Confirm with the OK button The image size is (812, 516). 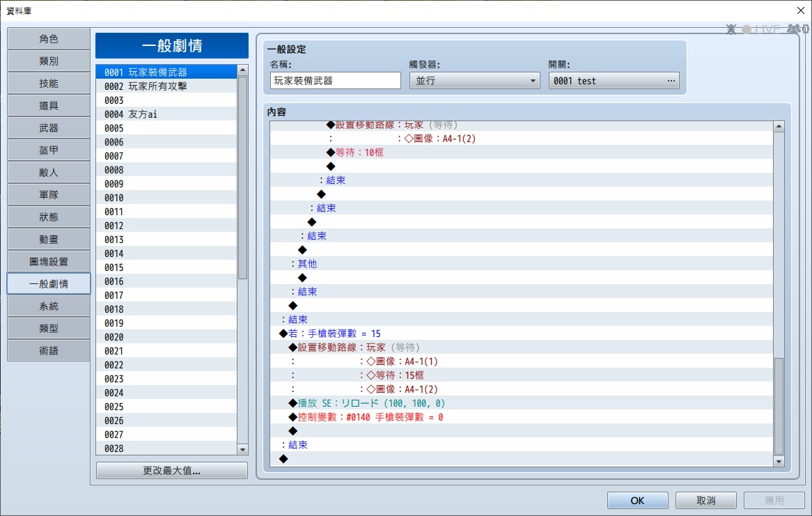[x=637, y=501]
